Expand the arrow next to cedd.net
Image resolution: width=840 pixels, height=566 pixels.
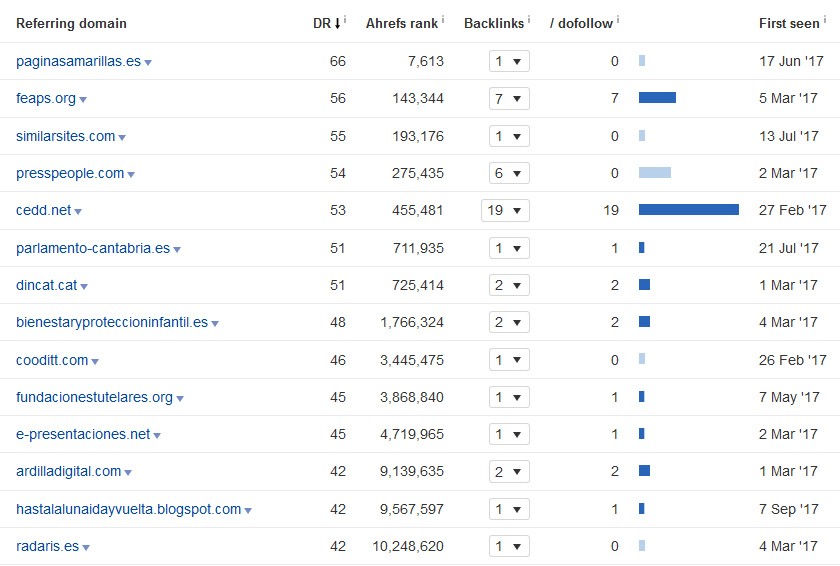pyautogui.click(x=78, y=212)
